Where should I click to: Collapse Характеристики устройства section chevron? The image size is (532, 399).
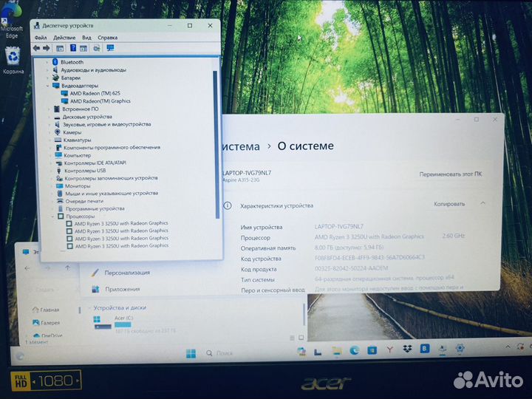point(482,203)
